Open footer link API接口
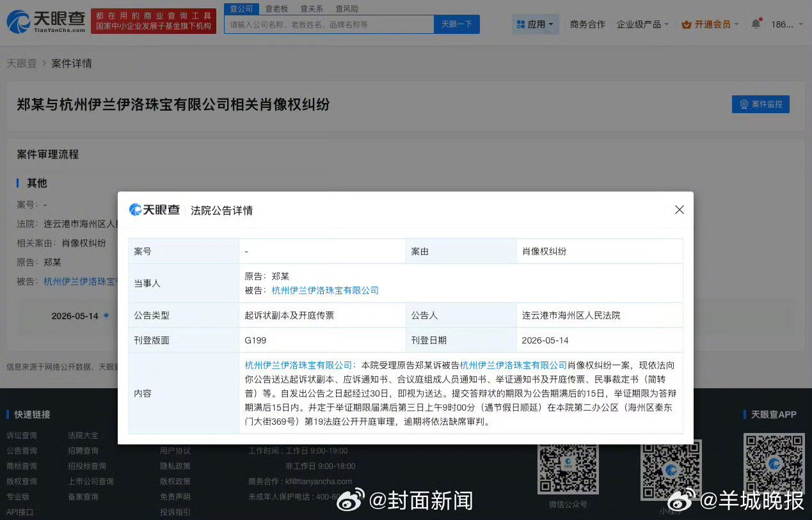 pyautogui.click(x=20, y=512)
